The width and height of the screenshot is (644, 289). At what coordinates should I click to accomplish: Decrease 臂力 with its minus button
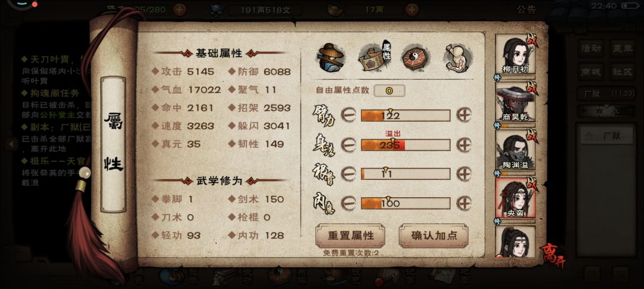[348, 116]
